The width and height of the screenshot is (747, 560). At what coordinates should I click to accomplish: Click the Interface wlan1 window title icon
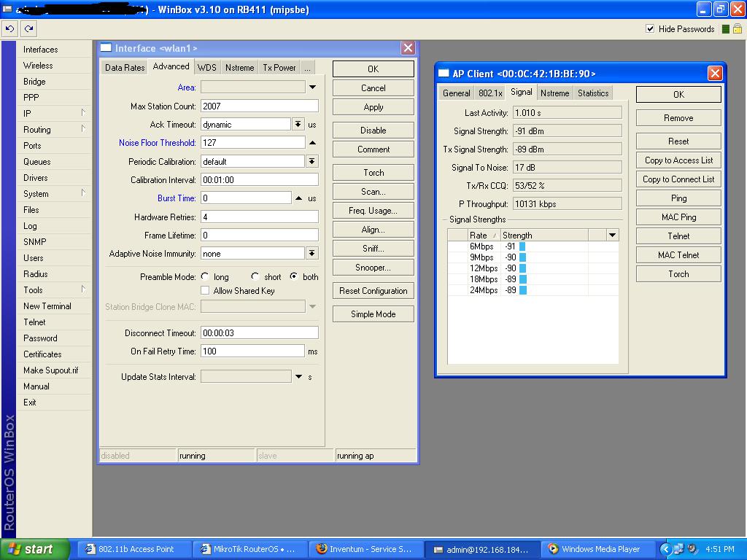(x=106, y=47)
